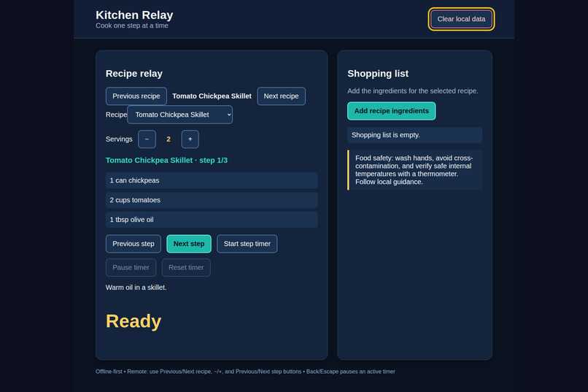Move to the Next step
The height and width of the screenshot is (392, 588).
[189, 244]
